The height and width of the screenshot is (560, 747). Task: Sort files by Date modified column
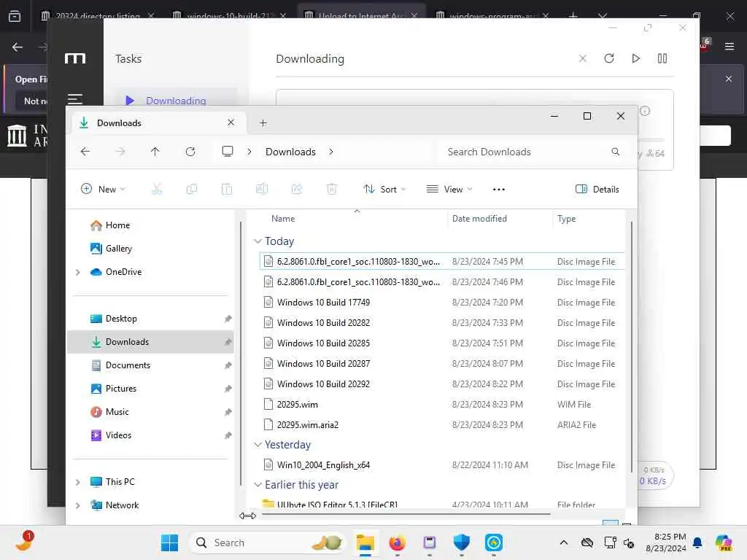pos(479,219)
